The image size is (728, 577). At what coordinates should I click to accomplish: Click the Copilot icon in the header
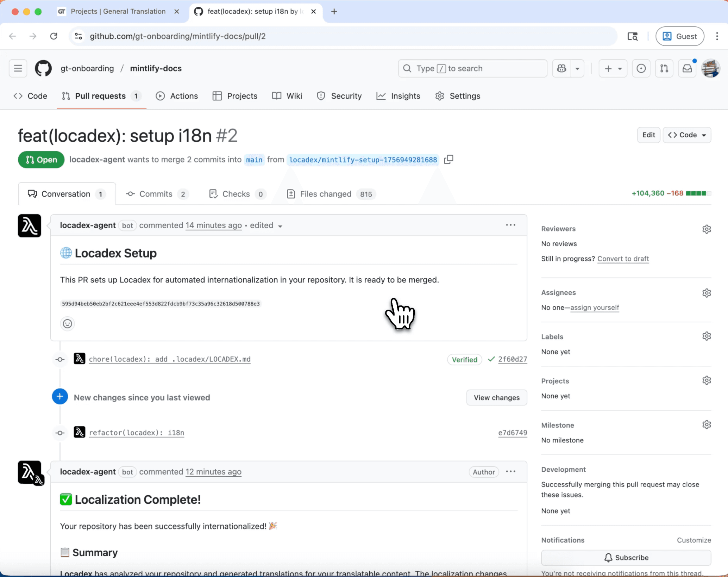[561, 68]
